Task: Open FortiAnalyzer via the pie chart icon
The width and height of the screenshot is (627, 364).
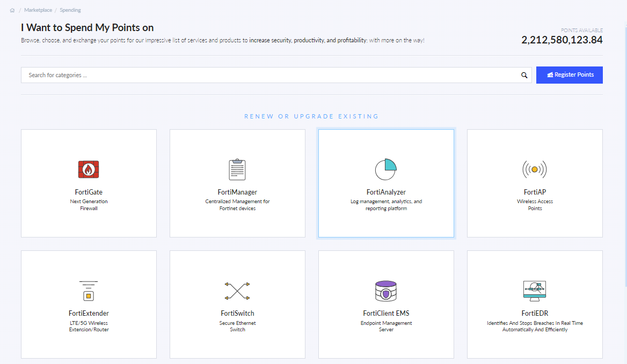Action: 386,168
